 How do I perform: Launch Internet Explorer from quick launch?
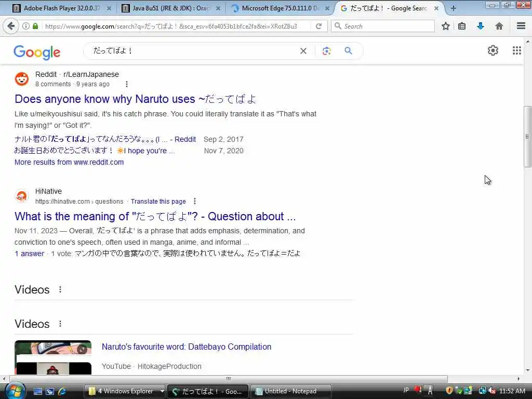(x=62, y=391)
